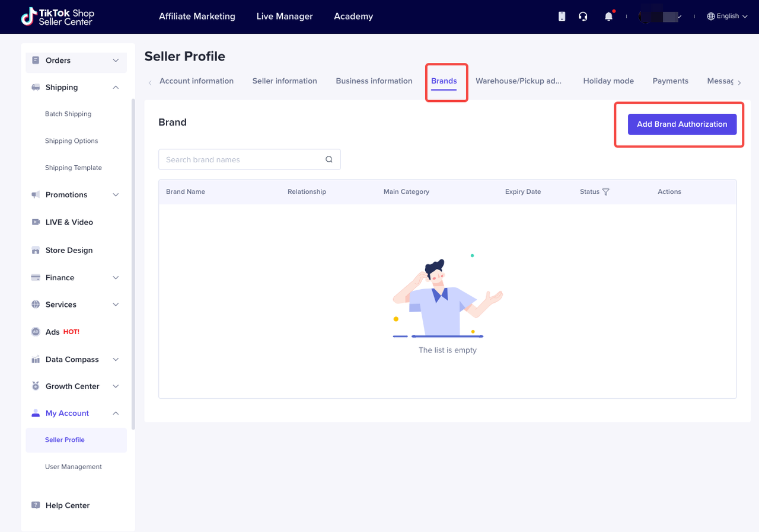Click the Expiry Date column header
Image resolution: width=759 pixels, height=532 pixels.
click(523, 192)
